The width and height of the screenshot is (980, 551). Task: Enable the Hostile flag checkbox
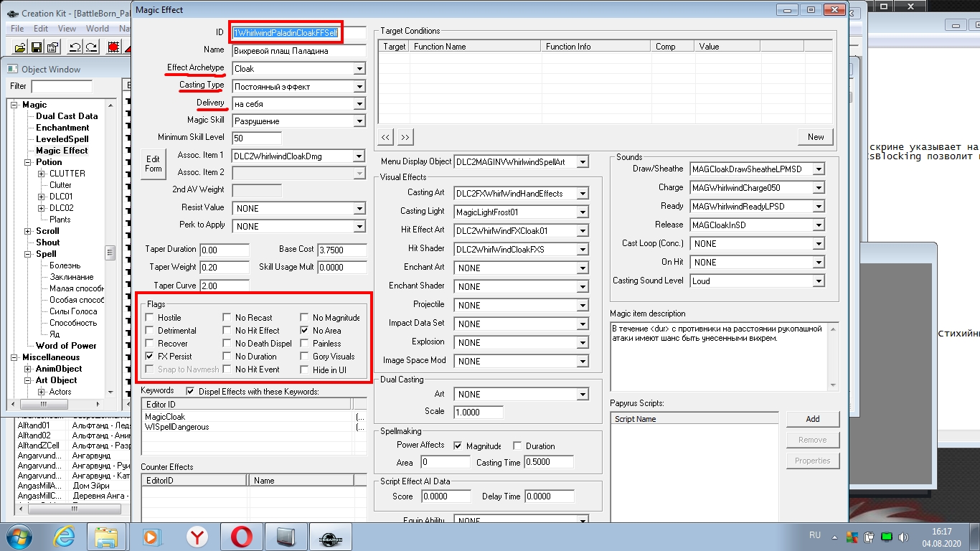click(x=150, y=318)
